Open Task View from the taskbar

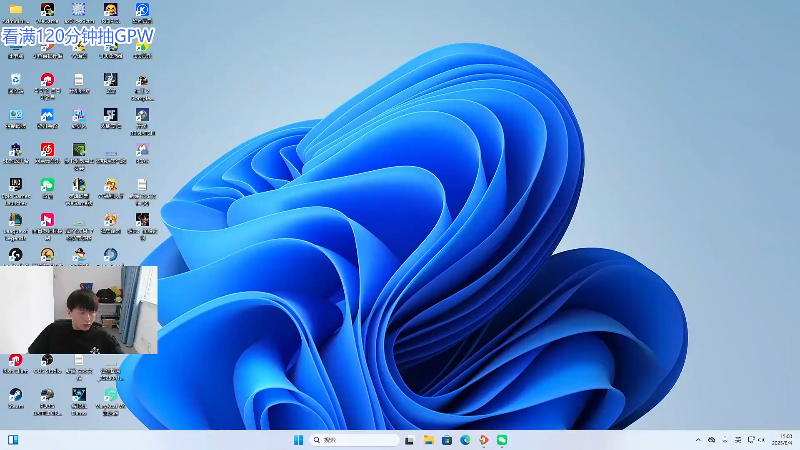[x=409, y=440]
